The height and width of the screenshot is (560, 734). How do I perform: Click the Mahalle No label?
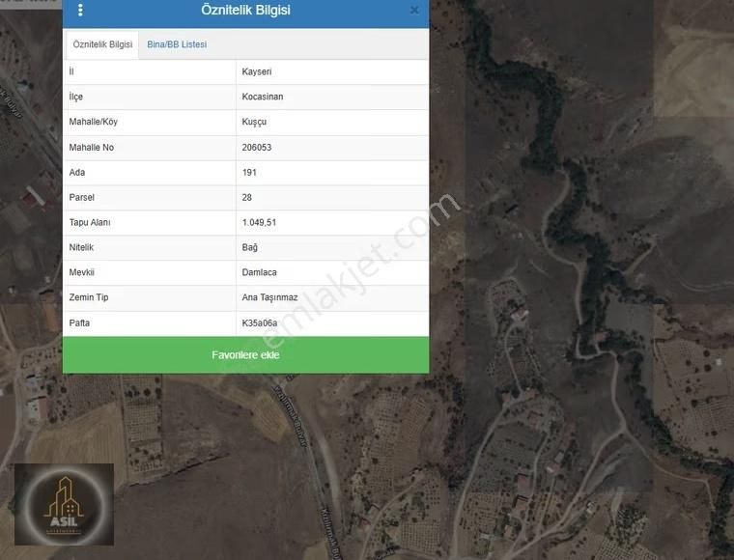coord(92,148)
